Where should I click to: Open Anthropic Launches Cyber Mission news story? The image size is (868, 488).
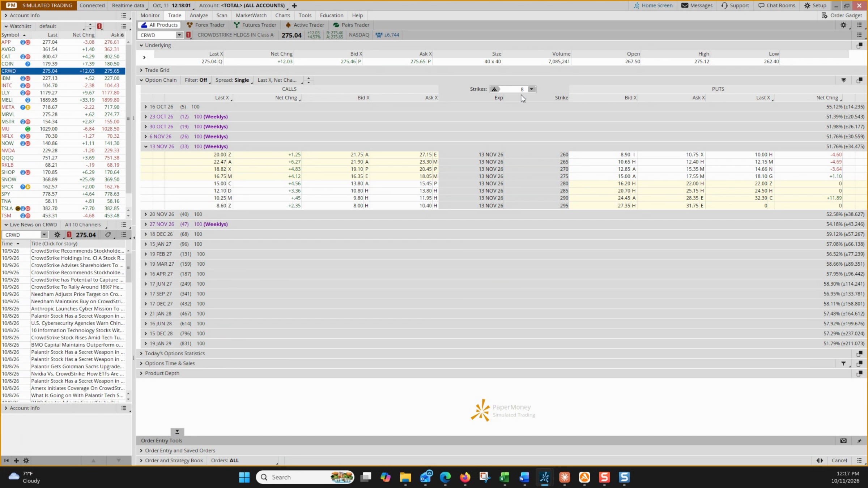[77, 309]
